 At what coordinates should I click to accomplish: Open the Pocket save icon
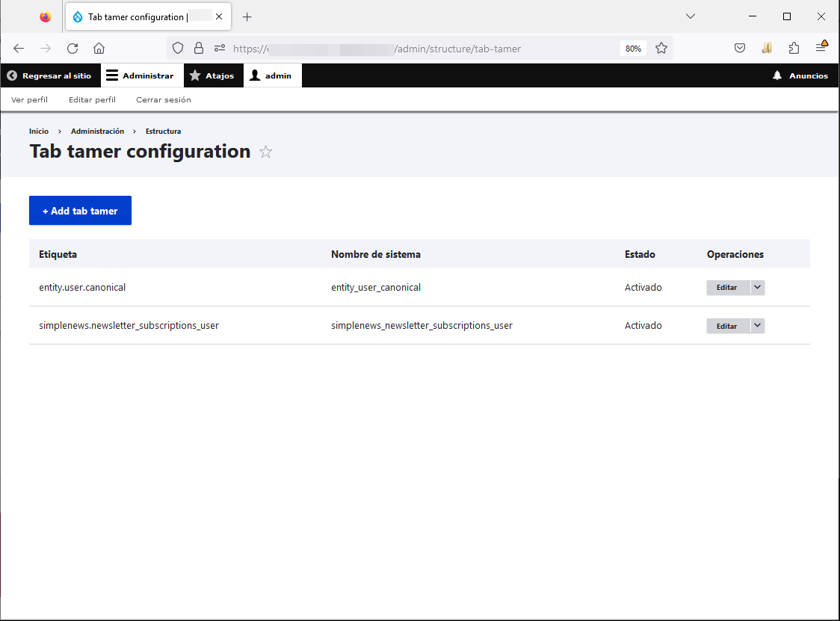tap(740, 49)
